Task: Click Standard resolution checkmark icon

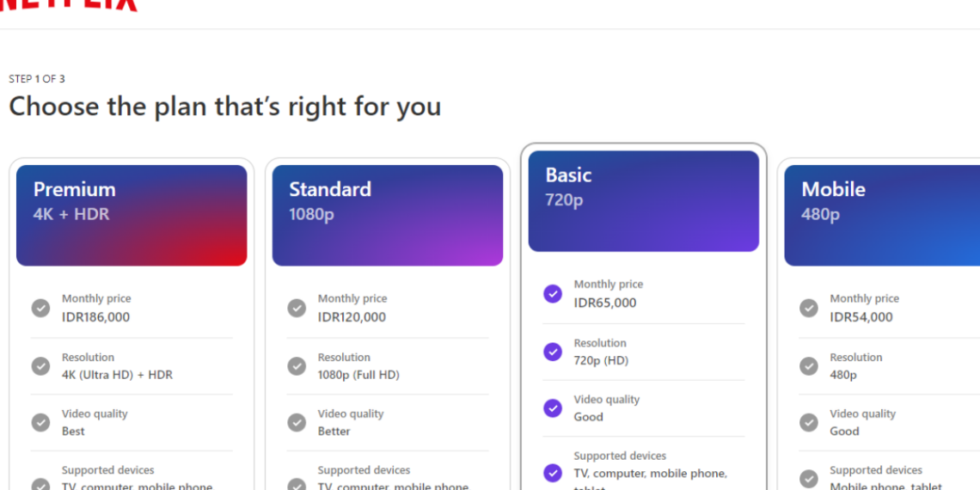Action: point(297,366)
